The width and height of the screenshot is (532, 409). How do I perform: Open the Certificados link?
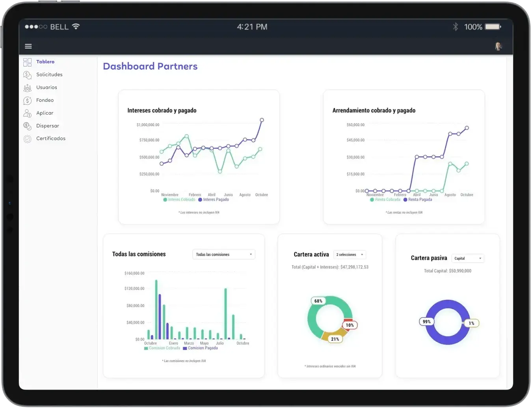(51, 138)
